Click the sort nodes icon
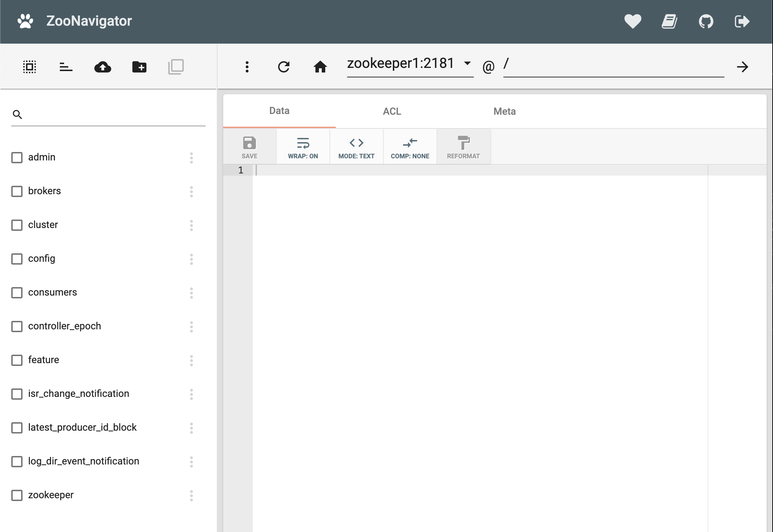Image resolution: width=773 pixels, height=532 pixels. pyautogui.click(x=66, y=66)
